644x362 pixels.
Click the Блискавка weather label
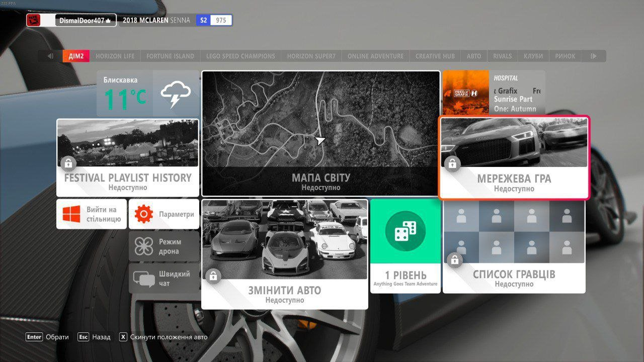[120, 80]
